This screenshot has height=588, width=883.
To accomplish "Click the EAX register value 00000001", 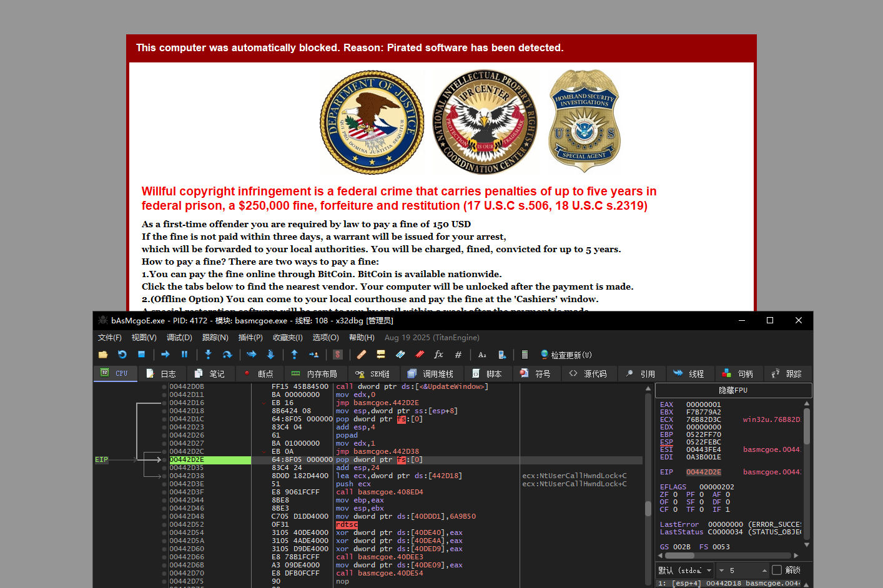I will coord(704,404).
